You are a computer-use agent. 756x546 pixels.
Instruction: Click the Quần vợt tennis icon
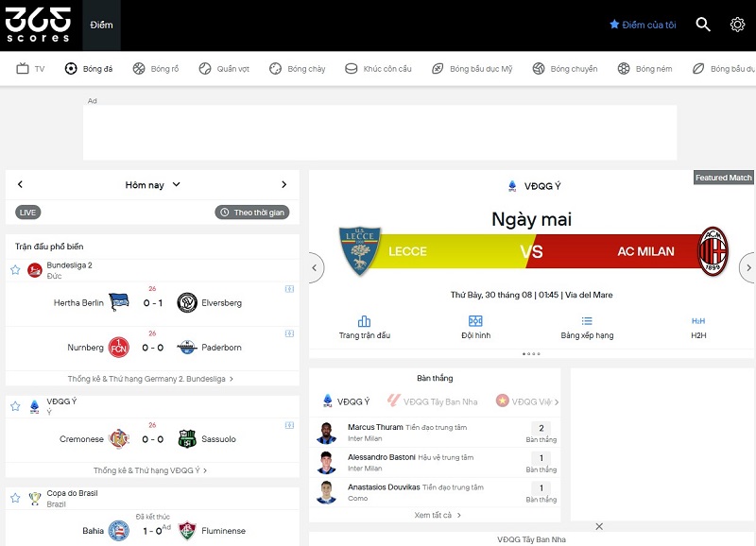coord(205,68)
